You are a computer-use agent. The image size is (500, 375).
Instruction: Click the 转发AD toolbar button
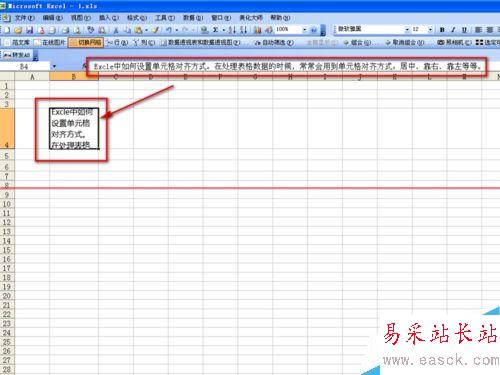(x=17, y=55)
